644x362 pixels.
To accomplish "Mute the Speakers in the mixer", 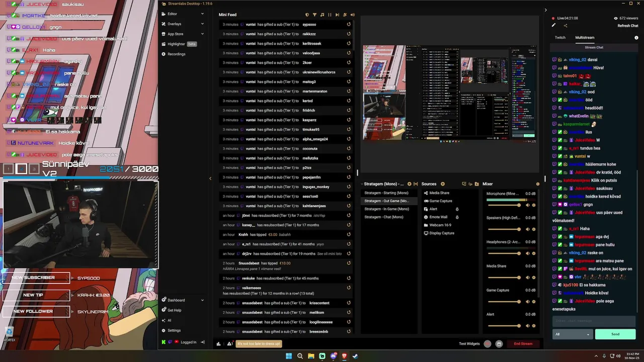I will click(x=528, y=229).
